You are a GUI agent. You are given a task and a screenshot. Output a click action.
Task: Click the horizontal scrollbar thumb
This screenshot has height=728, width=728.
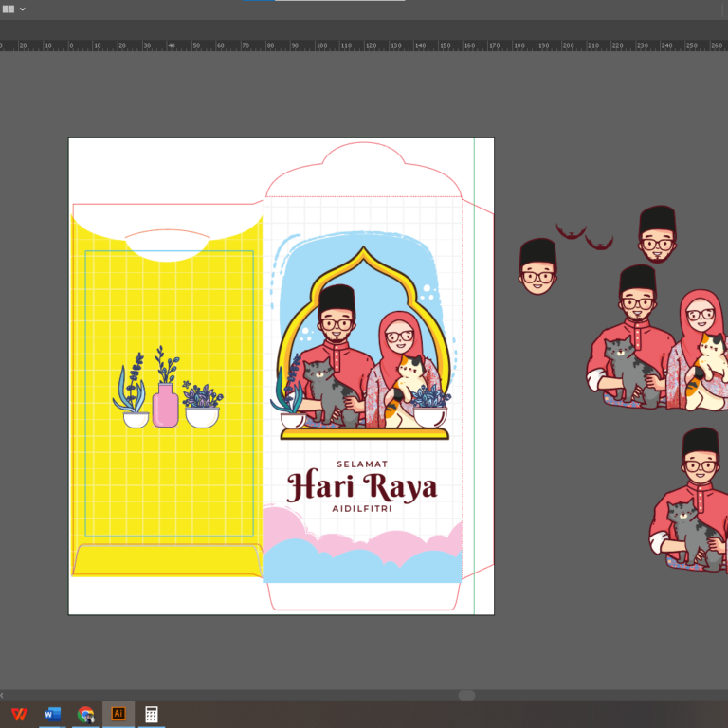466,695
